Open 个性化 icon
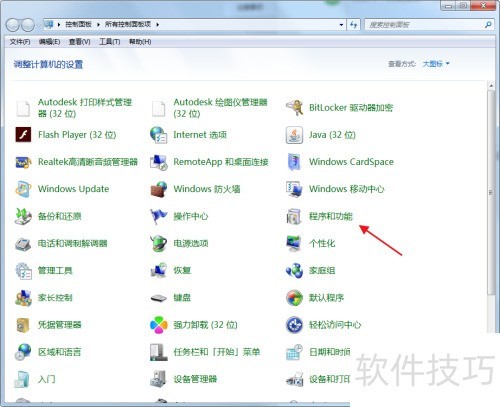Screen dimensions: 500x407 [x=294, y=243]
